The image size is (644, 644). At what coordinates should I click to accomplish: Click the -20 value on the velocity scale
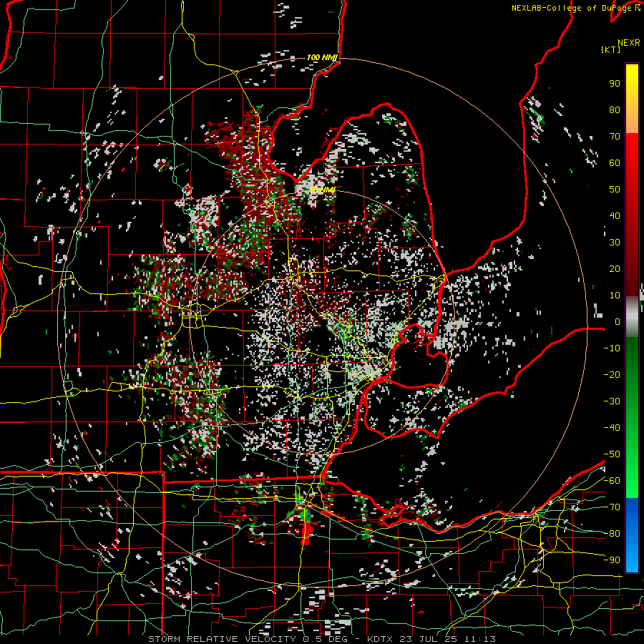coord(612,375)
